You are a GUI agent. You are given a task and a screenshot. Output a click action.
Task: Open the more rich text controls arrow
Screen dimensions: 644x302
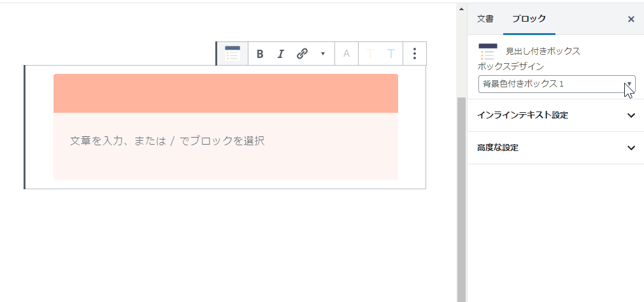323,54
